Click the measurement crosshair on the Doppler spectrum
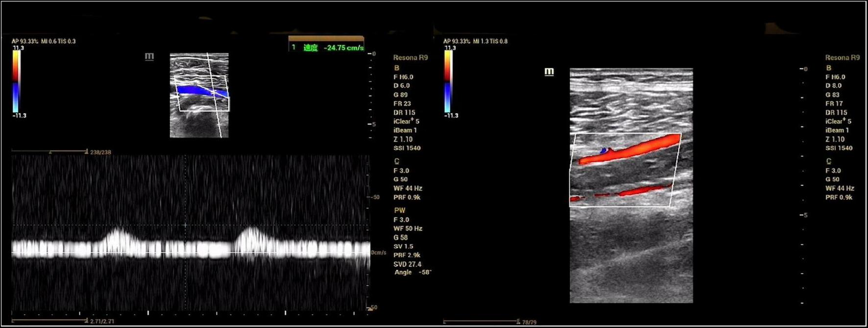This screenshot has width=868, height=328. pyautogui.click(x=185, y=225)
